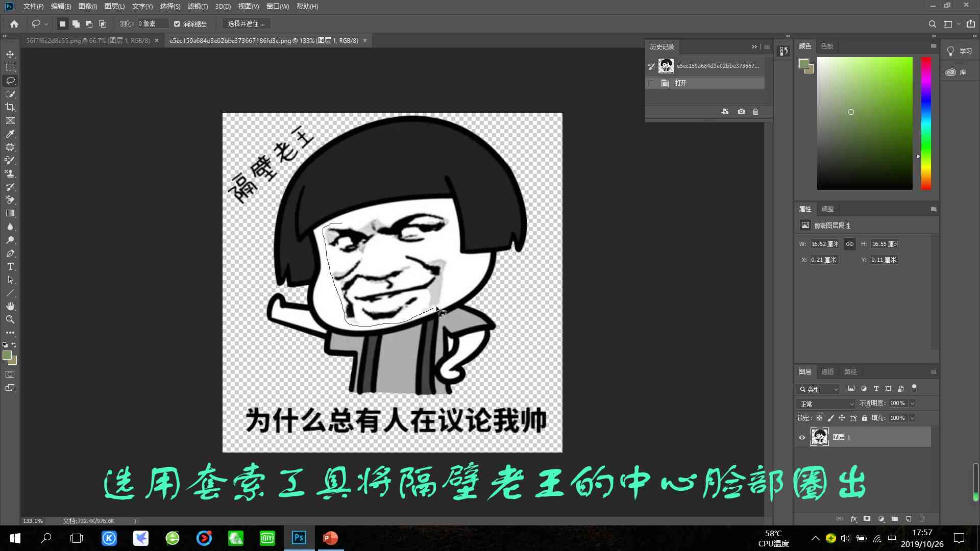Open workspace switcher dropdown
The height and width of the screenshot is (551, 980).
[x=951, y=24]
